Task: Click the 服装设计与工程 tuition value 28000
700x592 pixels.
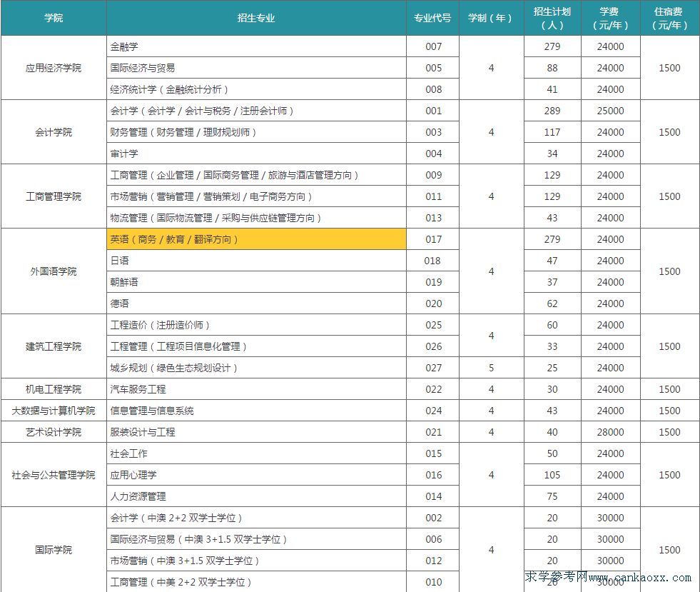Action: tap(611, 432)
